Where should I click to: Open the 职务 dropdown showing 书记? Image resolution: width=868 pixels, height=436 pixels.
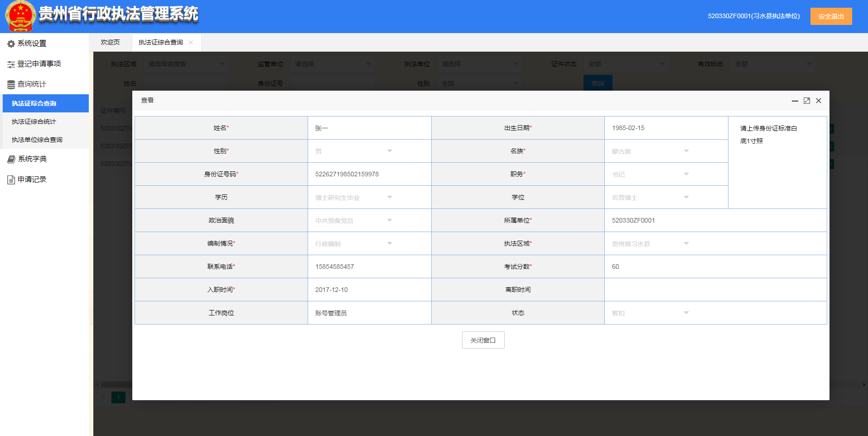tap(651, 174)
